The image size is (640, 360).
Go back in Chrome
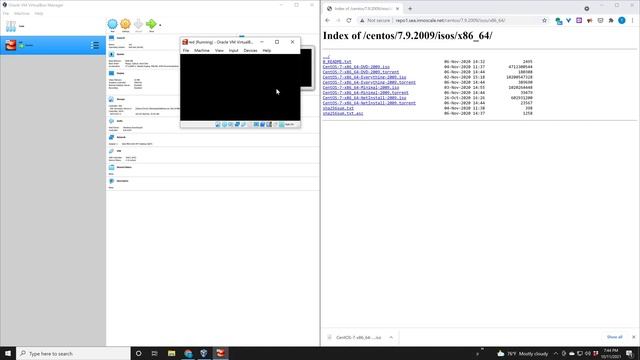coord(327,20)
